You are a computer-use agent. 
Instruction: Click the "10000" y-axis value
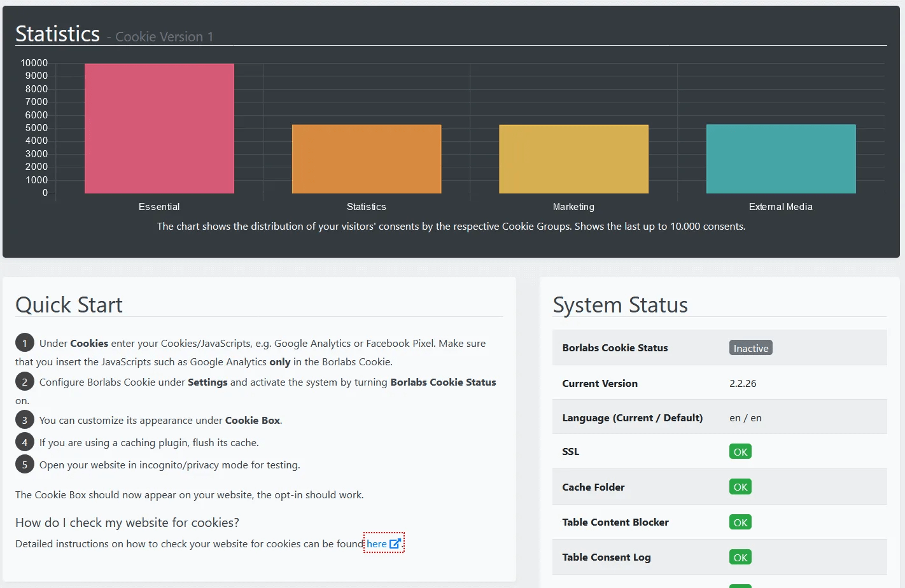click(34, 63)
